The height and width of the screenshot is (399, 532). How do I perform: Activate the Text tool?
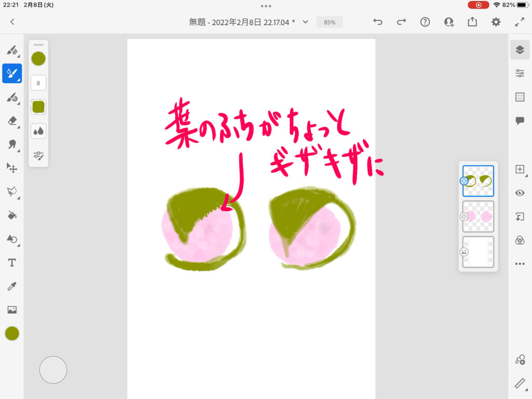11,263
